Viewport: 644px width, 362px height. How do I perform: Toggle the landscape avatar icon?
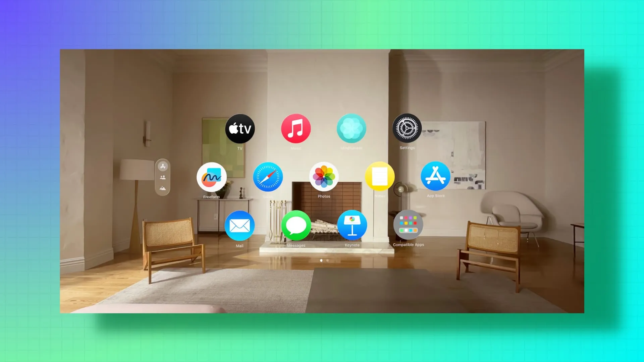pyautogui.click(x=163, y=187)
